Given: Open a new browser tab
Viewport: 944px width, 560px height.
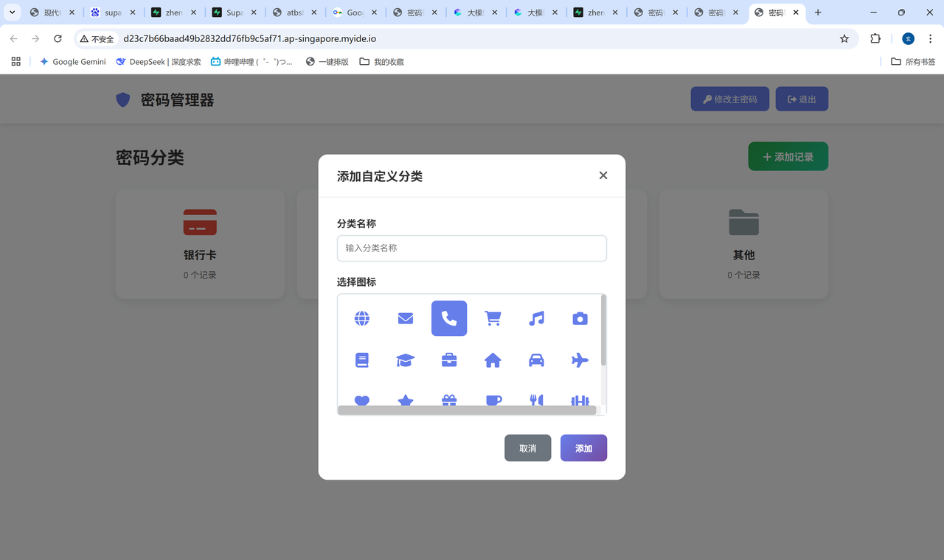Looking at the screenshot, I should 818,13.
